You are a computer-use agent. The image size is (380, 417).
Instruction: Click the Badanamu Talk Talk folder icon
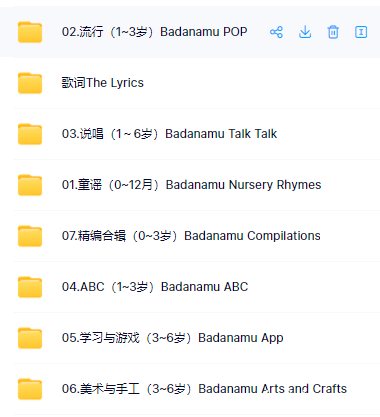(30, 134)
